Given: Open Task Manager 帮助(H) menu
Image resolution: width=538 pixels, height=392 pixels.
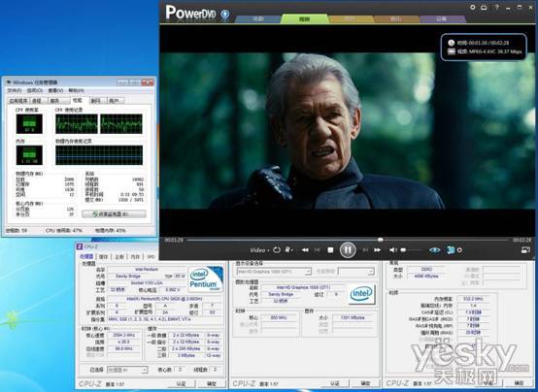Looking at the screenshot, I should click(76, 90).
